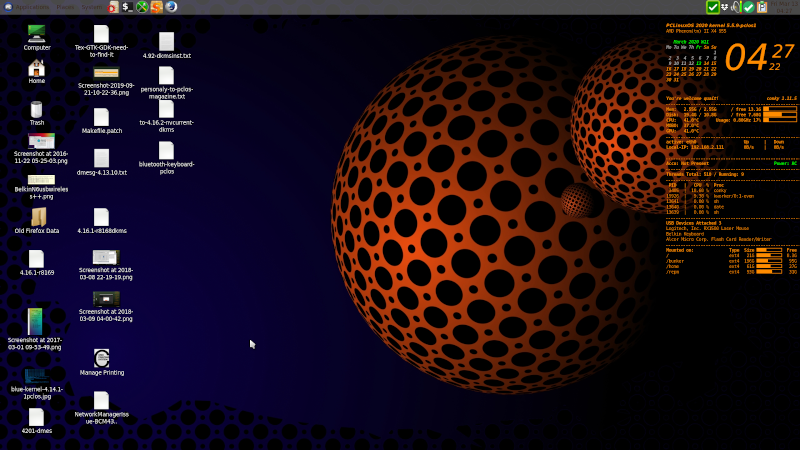Viewport: 800px width, 450px height.
Task: Click the green checkmark update notifier
Action: (712, 7)
